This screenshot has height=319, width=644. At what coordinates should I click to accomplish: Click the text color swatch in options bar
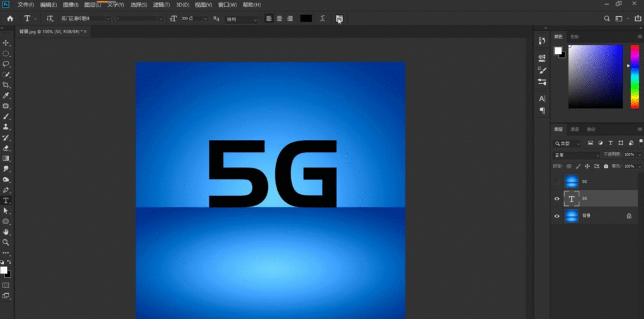(306, 18)
